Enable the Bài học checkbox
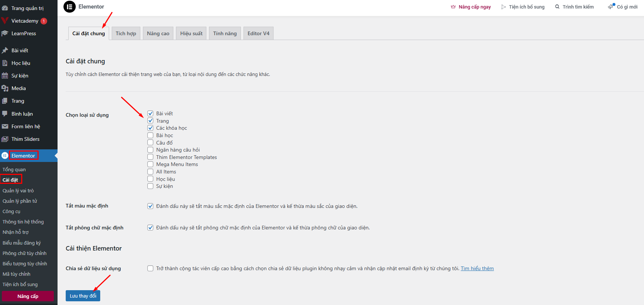 [x=150, y=135]
